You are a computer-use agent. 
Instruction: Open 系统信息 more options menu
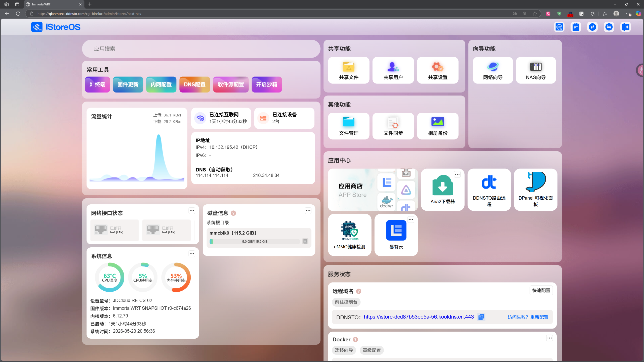pos(192,254)
